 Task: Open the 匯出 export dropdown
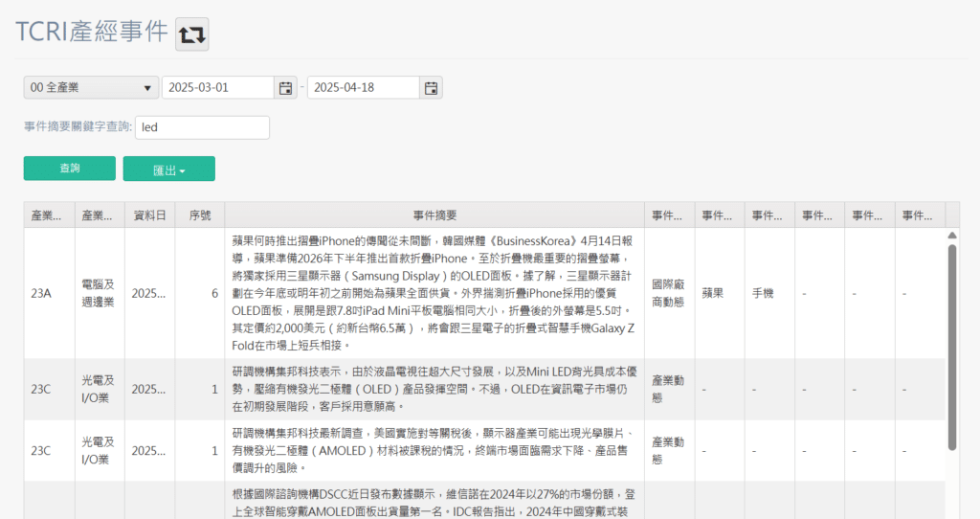pos(168,169)
